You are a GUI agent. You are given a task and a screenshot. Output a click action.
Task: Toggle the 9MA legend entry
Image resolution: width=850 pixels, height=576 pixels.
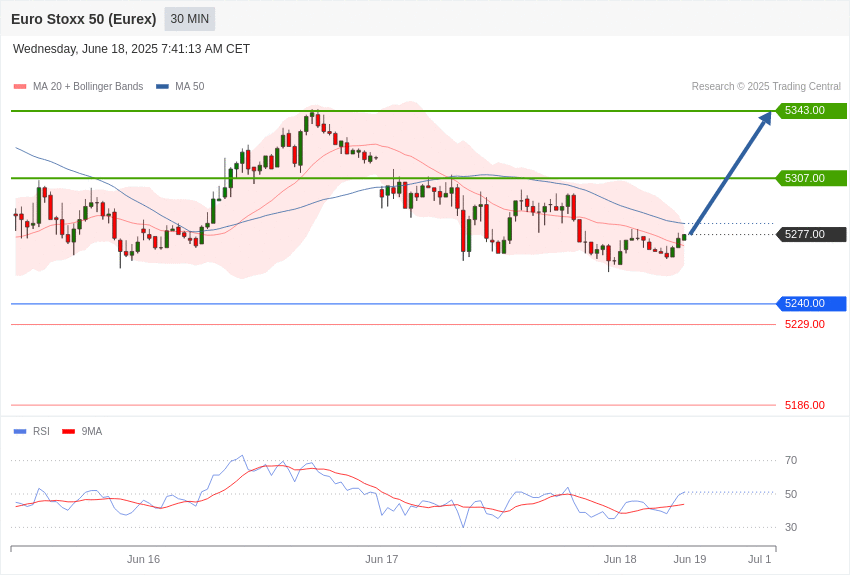[x=82, y=431]
